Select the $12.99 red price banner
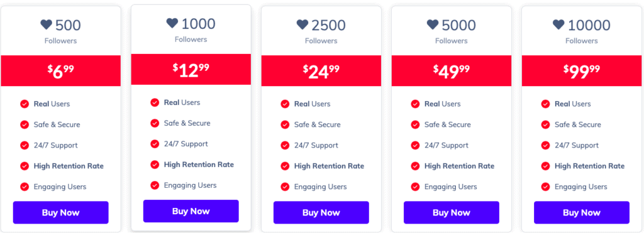The width and height of the screenshot is (644, 233). [x=191, y=69]
